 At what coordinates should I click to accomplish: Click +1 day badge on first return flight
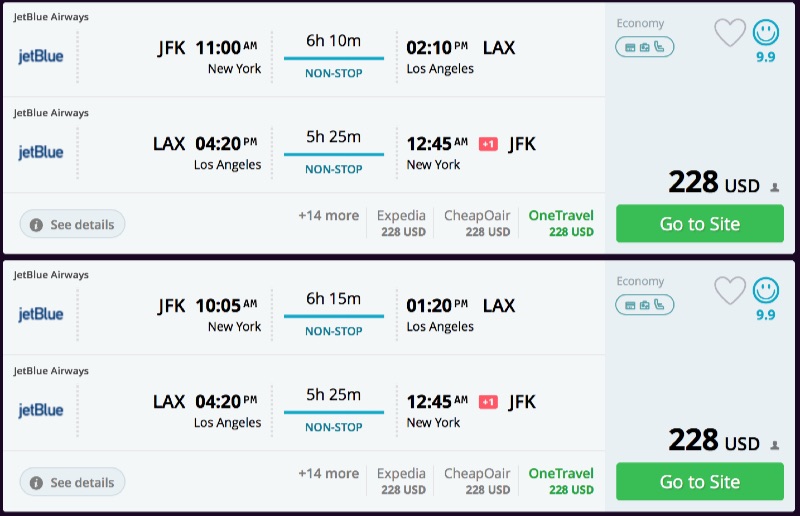click(488, 144)
